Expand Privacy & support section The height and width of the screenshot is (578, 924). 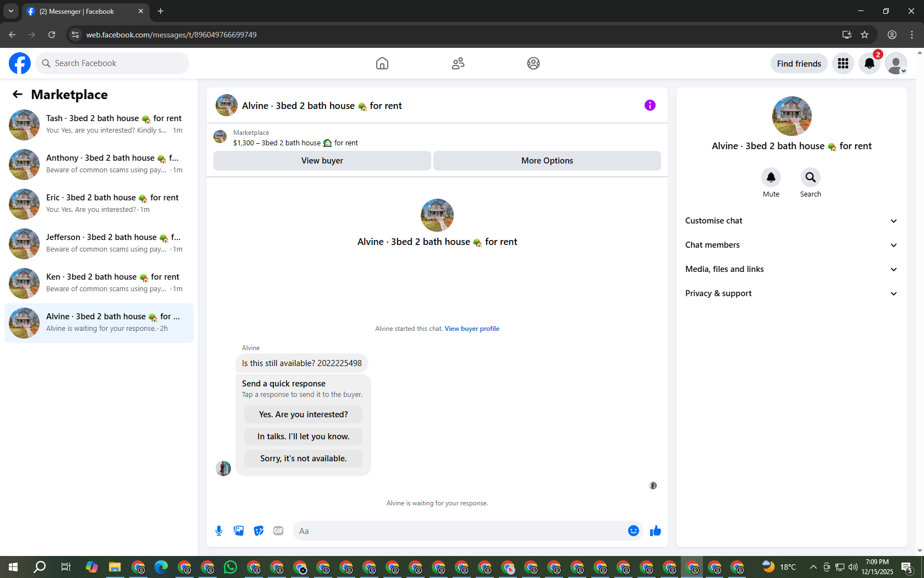coord(791,293)
